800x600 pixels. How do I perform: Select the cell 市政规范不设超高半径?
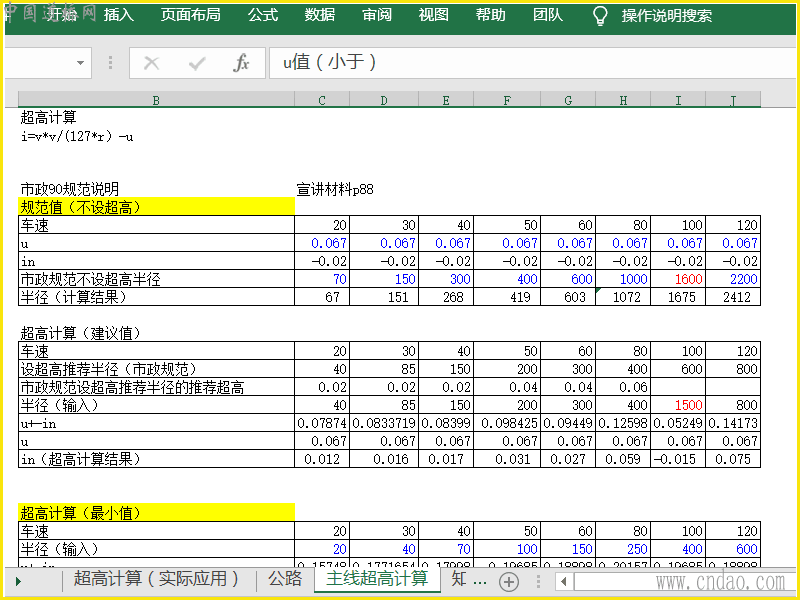[156, 279]
